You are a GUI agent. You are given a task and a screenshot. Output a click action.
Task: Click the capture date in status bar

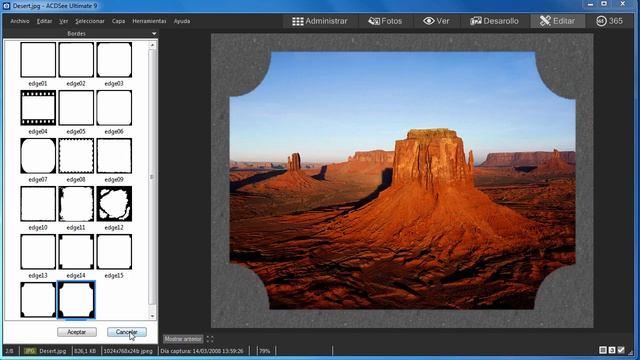click(x=202, y=351)
